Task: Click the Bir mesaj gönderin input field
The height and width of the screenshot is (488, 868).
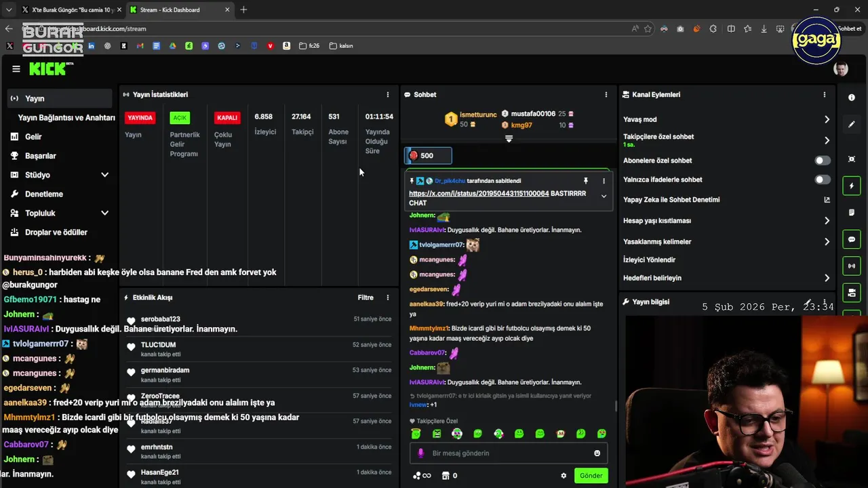Action: click(x=509, y=453)
